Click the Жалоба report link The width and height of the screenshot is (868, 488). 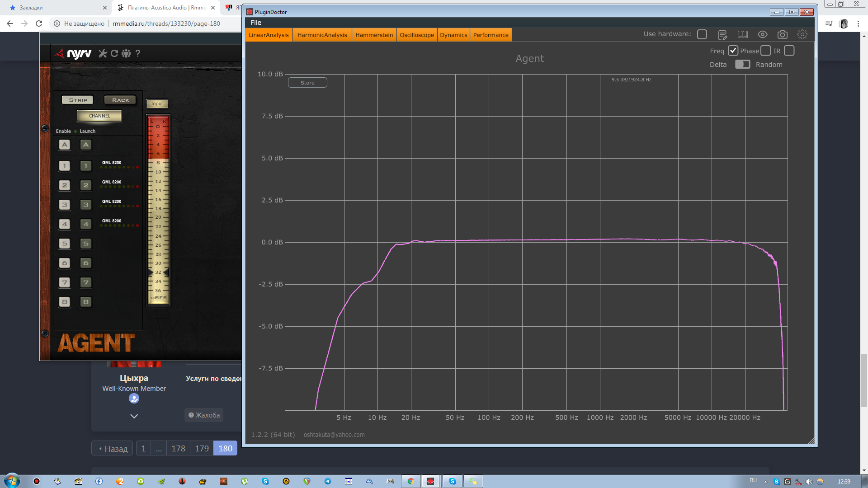tap(204, 415)
